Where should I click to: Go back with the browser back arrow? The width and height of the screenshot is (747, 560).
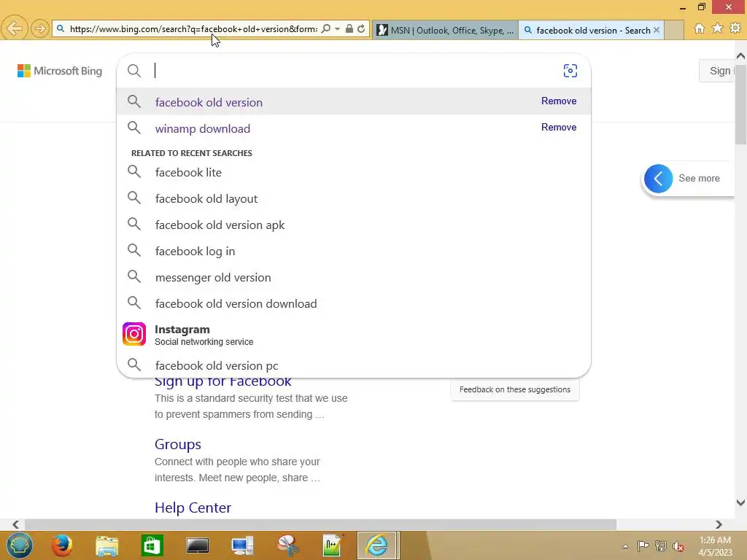pos(15,28)
